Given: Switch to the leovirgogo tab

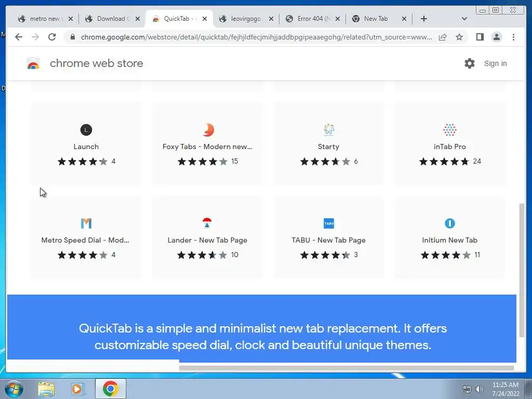Looking at the screenshot, I should coord(246,19).
